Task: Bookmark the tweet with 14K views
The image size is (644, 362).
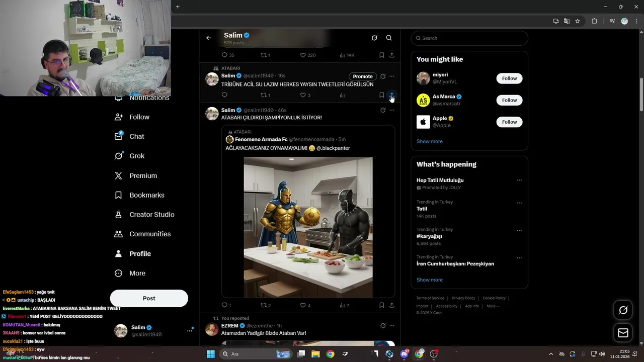Action: point(382,55)
